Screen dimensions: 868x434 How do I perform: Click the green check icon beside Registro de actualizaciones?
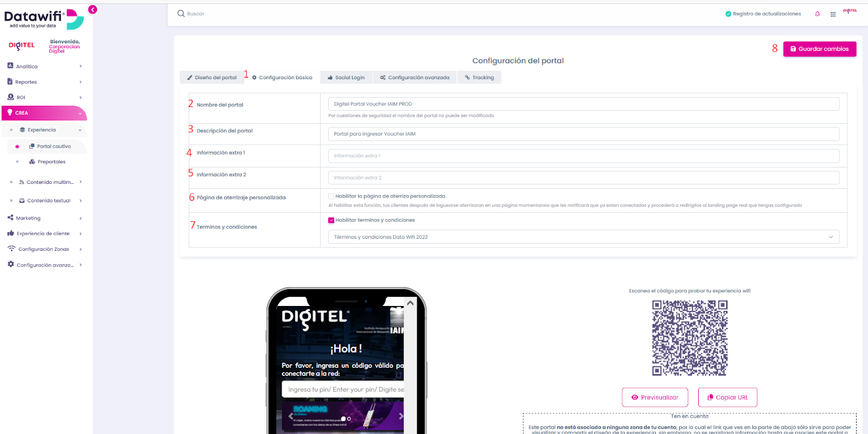[728, 14]
